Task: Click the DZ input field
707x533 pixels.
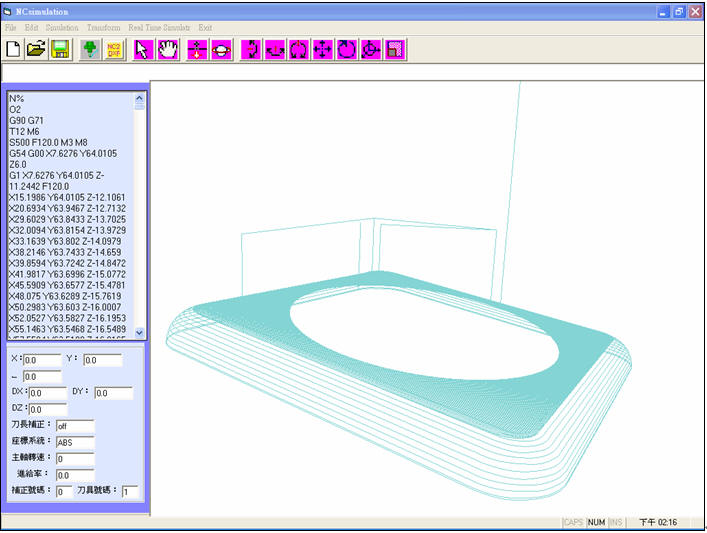Action: (x=48, y=409)
